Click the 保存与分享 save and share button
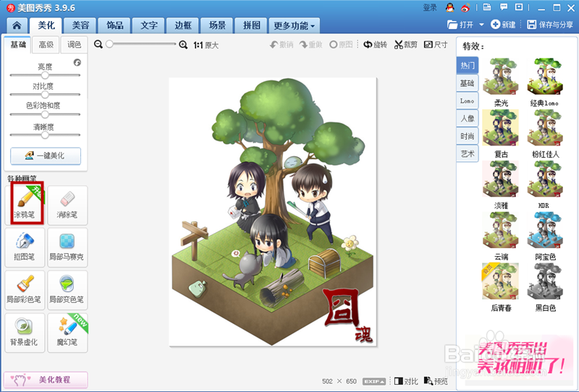The height and width of the screenshot is (392, 579). coord(550,25)
